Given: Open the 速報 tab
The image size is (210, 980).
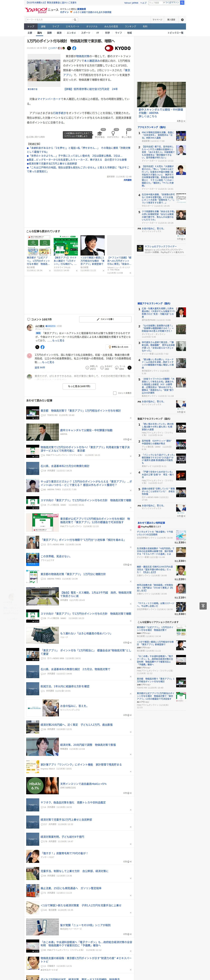Looking at the screenshot, I should pos(43,26).
